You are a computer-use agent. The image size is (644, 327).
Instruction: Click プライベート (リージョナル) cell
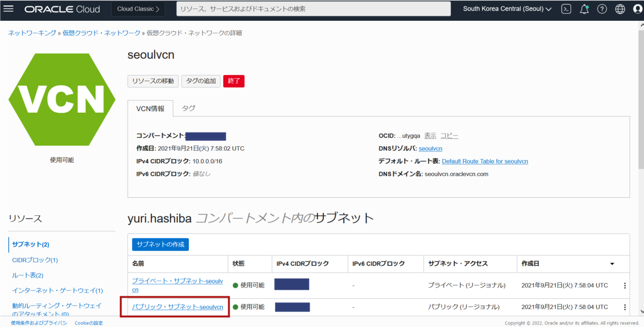(467, 286)
